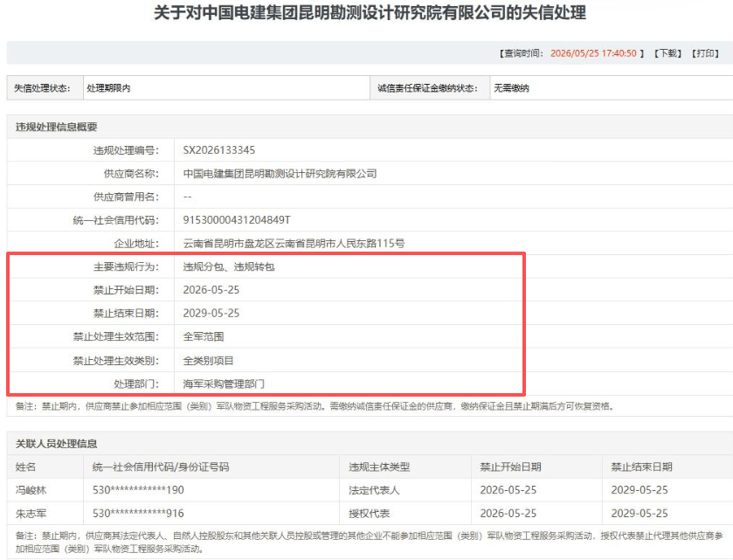Image resolution: width=733 pixels, height=560 pixels.
Task: Select supplier name 中国电建集团昆明勘测设计研究院有限公司 value
Action: click(x=280, y=174)
